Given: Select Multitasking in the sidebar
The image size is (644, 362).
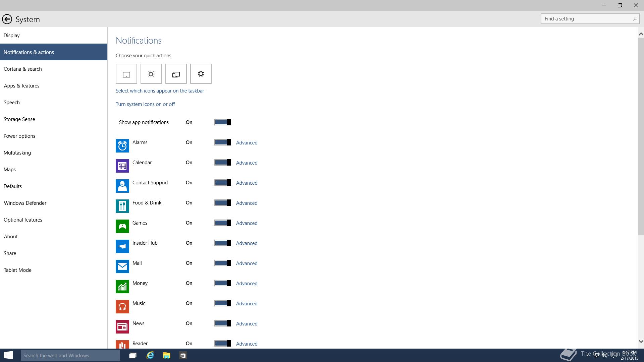Looking at the screenshot, I should (x=54, y=153).
